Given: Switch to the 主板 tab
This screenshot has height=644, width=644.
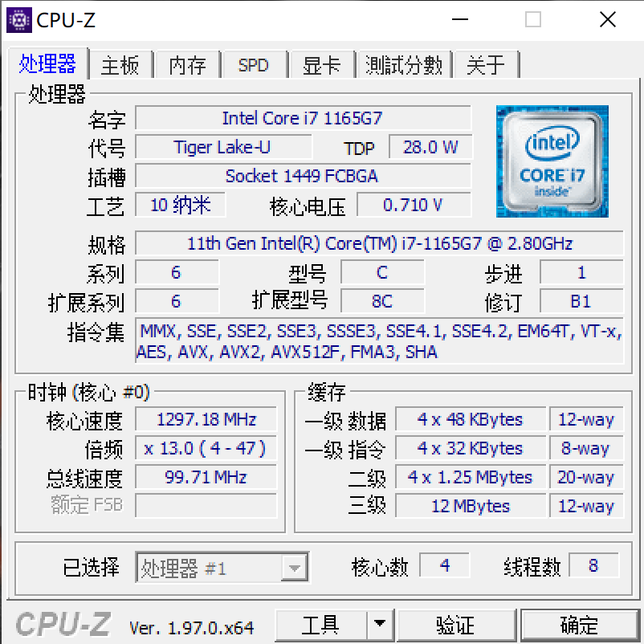Looking at the screenshot, I should point(120,65).
